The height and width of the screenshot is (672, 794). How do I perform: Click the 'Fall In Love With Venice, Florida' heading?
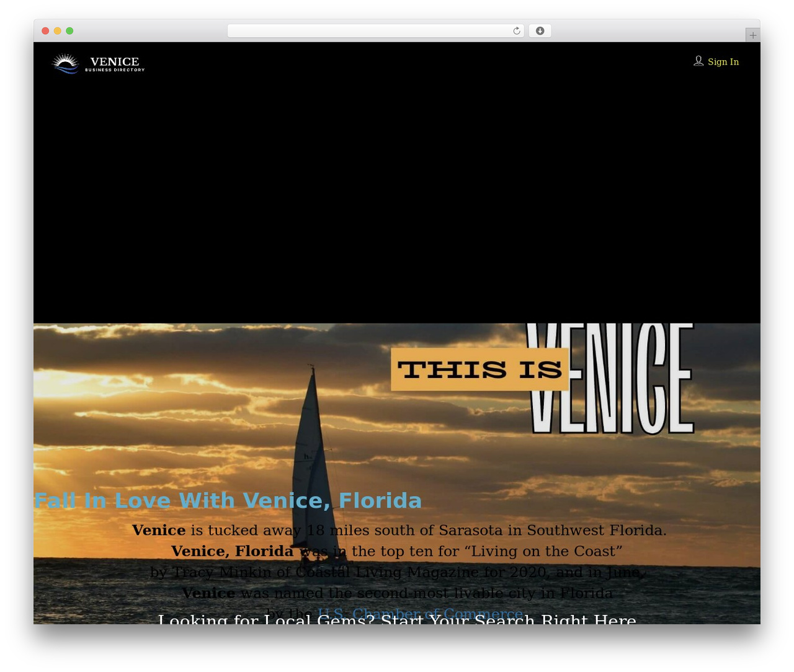228,500
